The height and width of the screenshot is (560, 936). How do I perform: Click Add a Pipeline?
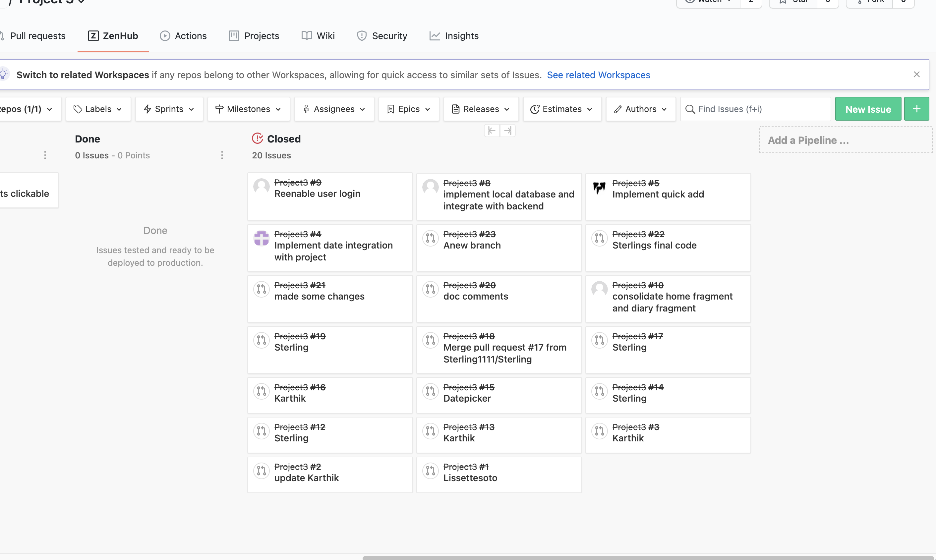pos(846,140)
